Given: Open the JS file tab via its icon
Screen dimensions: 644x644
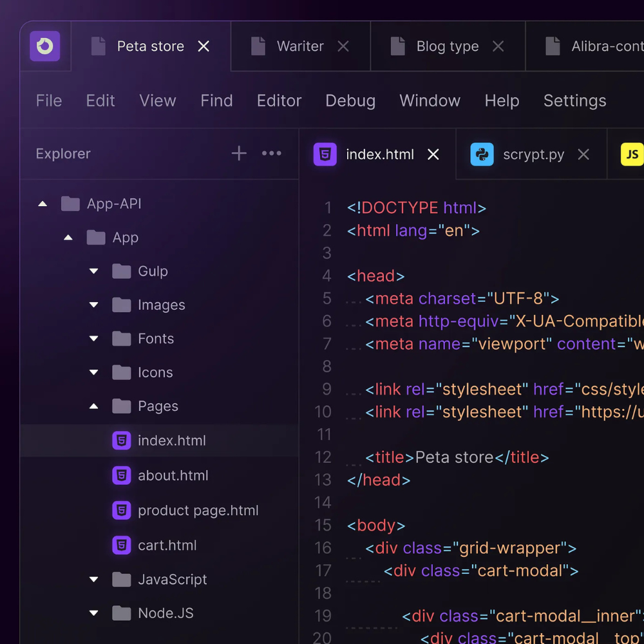Looking at the screenshot, I should (632, 154).
